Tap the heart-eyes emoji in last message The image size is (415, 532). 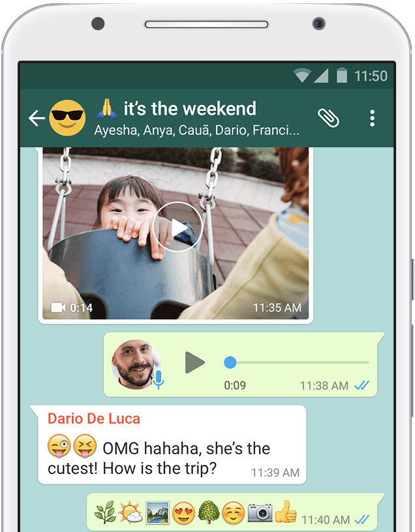point(184,512)
